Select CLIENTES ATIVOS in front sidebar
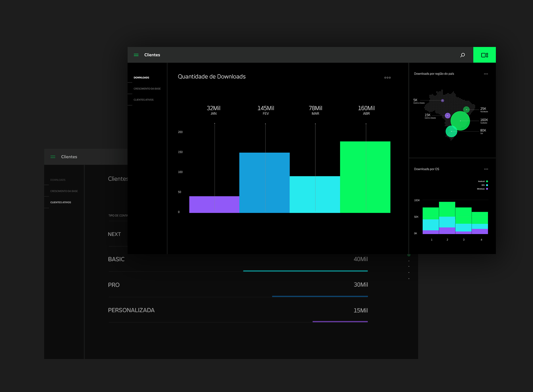533x392 pixels. tap(143, 100)
